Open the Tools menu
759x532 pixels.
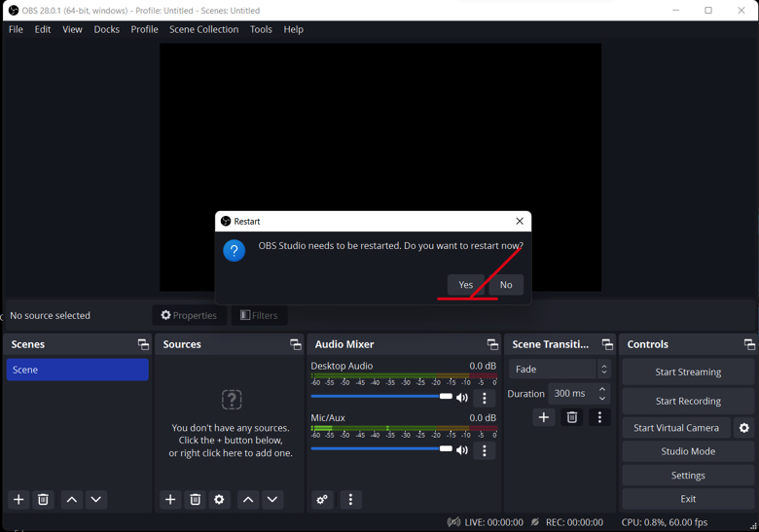pyautogui.click(x=261, y=29)
